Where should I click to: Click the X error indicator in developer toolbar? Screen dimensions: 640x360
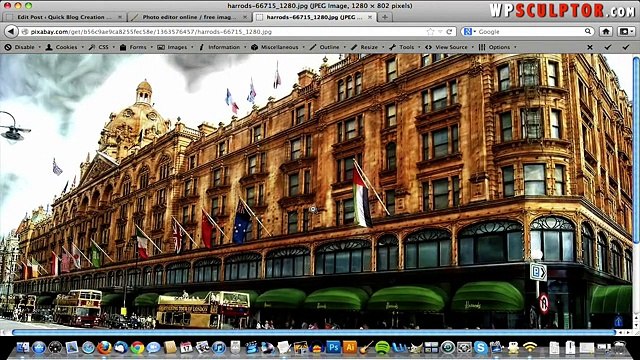coord(590,47)
